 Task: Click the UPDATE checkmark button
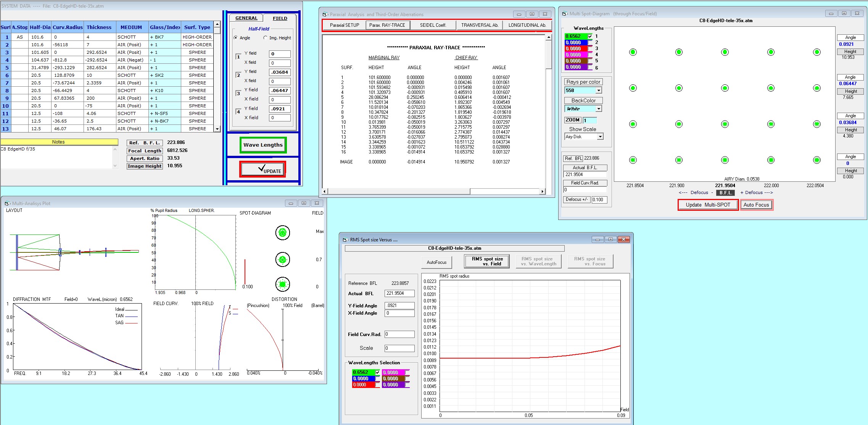[x=262, y=169]
